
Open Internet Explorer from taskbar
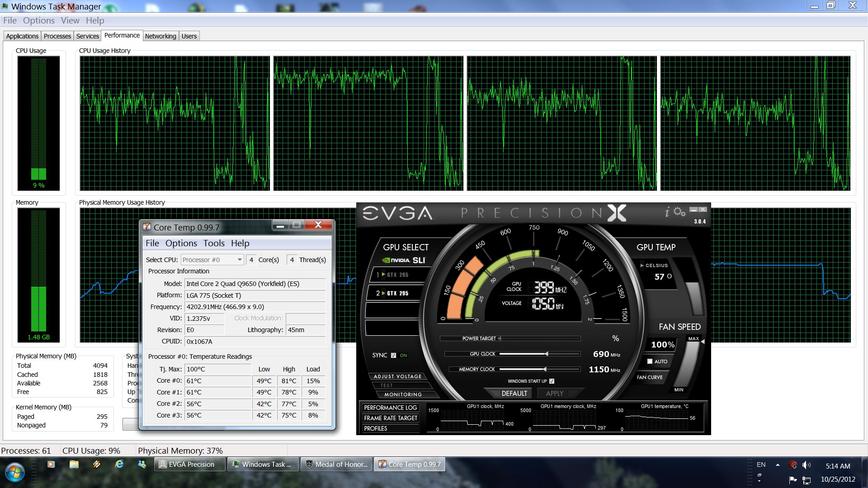[x=119, y=464]
